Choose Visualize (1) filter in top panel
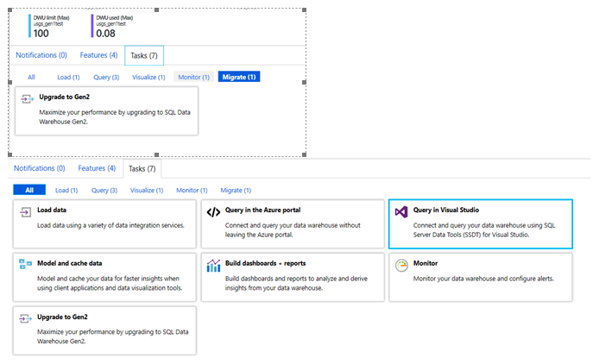Image resolution: width=599 pixels, height=364 pixels. pos(148,77)
